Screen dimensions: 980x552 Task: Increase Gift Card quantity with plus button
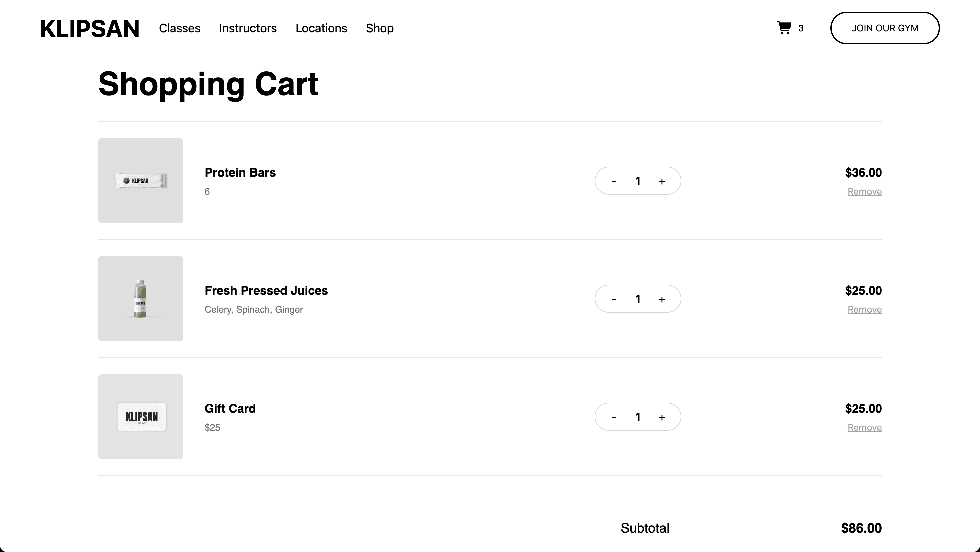[x=662, y=417]
